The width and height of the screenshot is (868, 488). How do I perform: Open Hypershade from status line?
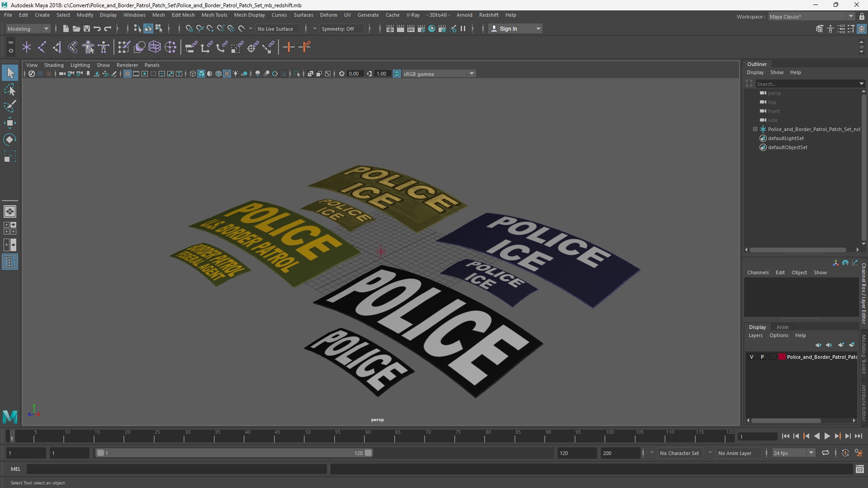[432, 28]
